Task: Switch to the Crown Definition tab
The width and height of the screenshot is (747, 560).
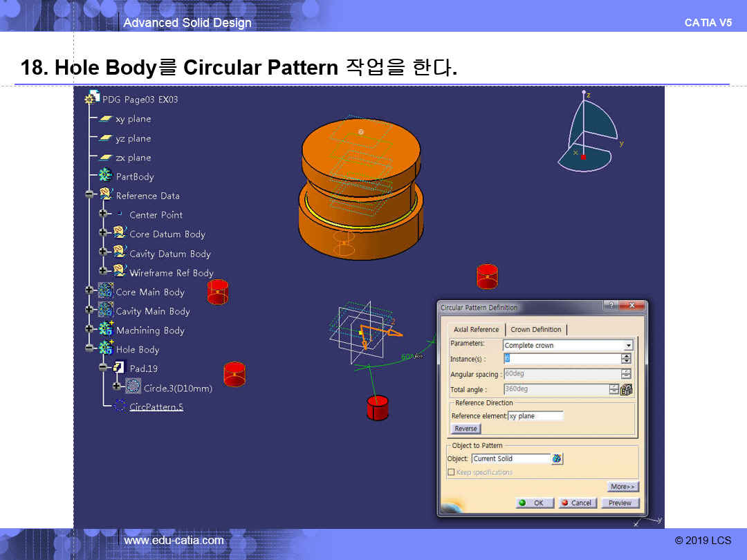Action: (536, 330)
